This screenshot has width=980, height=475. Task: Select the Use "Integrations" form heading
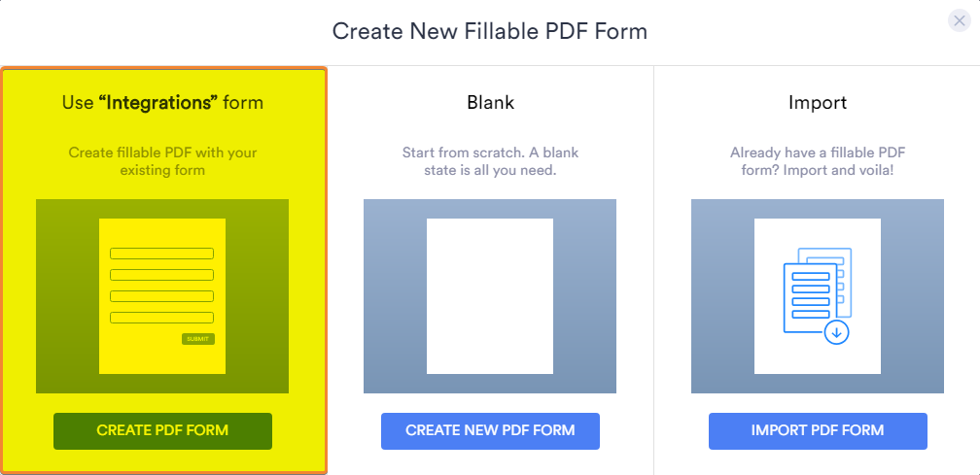pyautogui.click(x=162, y=102)
